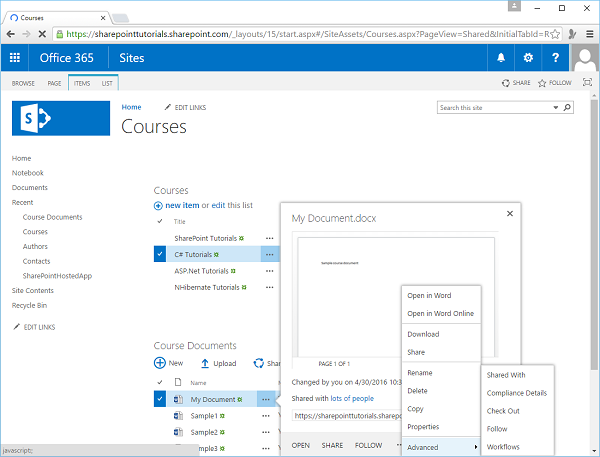The height and width of the screenshot is (457, 600).
Task: Open the settings gear menu
Action: pyautogui.click(x=527, y=57)
